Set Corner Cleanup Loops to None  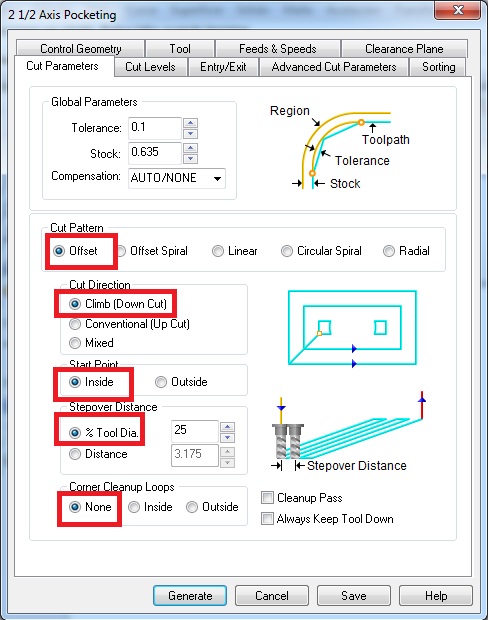point(91,507)
